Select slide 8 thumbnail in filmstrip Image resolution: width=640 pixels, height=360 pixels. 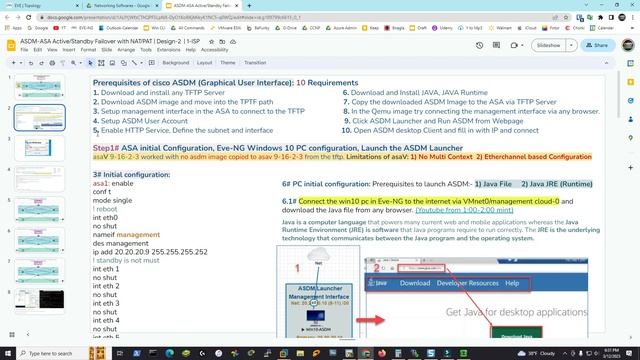40,301
